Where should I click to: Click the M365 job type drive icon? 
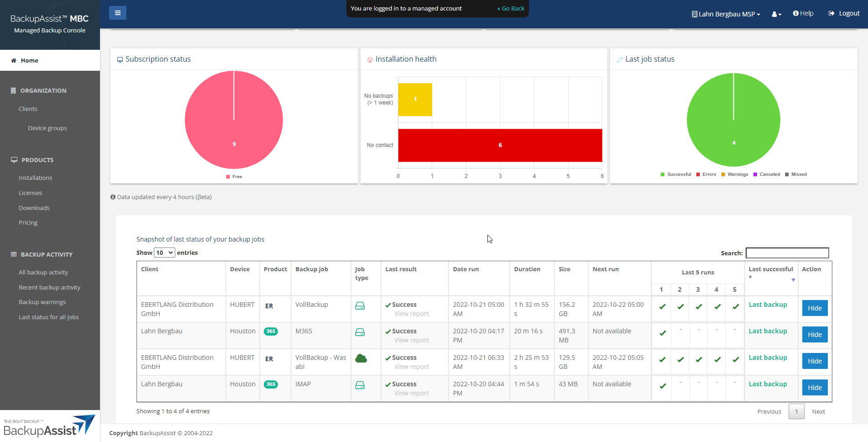pyautogui.click(x=360, y=332)
